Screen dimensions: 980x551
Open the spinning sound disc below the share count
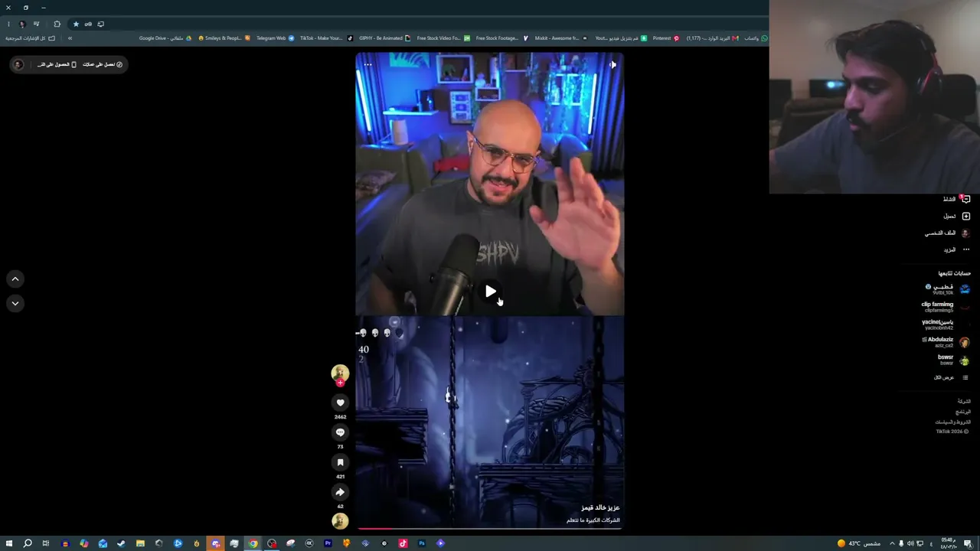click(x=340, y=521)
